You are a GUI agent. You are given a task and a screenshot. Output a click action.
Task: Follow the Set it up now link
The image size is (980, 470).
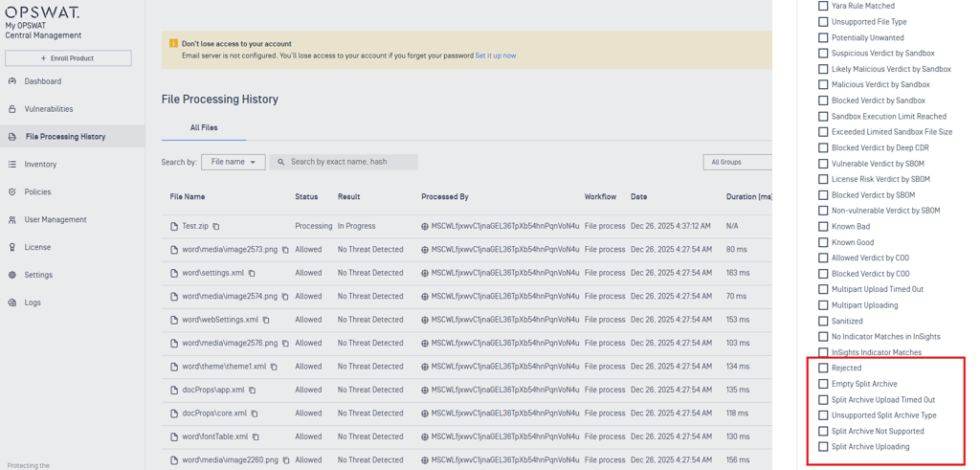(x=495, y=56)
